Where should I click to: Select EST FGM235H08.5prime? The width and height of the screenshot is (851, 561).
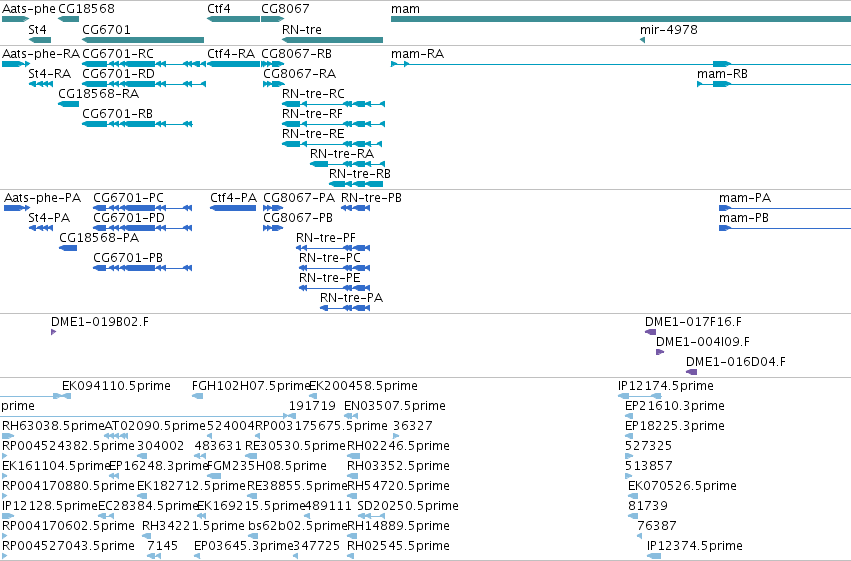(x=214, y=476)
